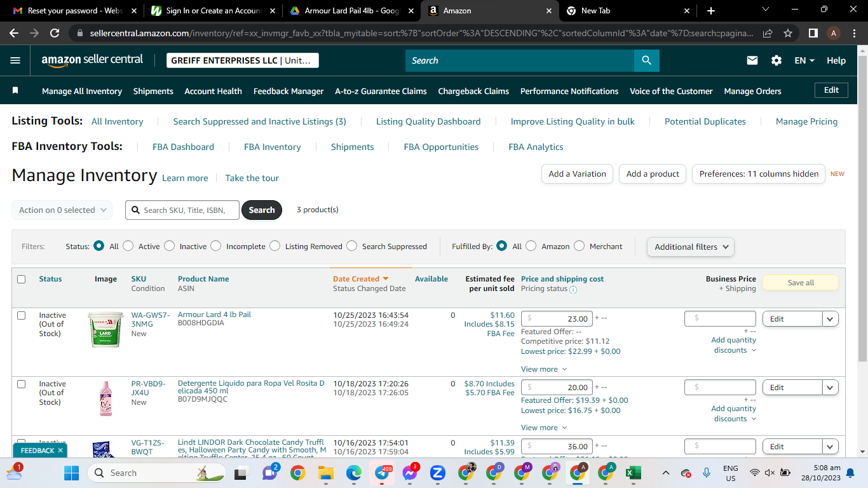
Task: Open the Action on 0 selected dropdown
Action: [62, 210]
